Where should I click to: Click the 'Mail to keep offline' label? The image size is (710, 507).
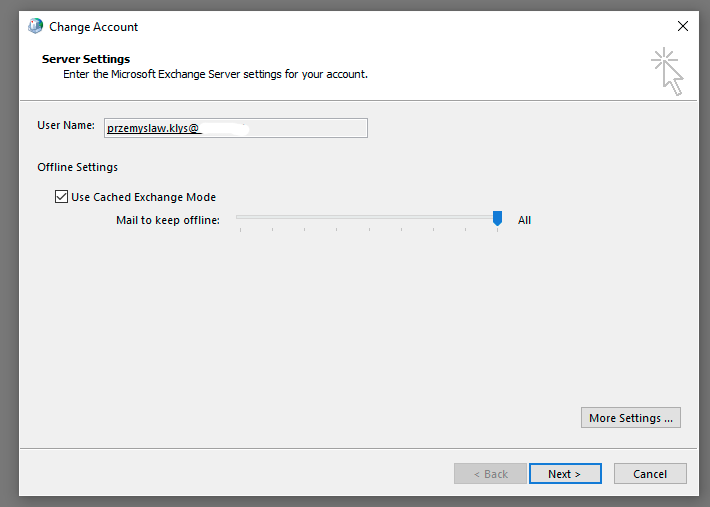[167, 220]
